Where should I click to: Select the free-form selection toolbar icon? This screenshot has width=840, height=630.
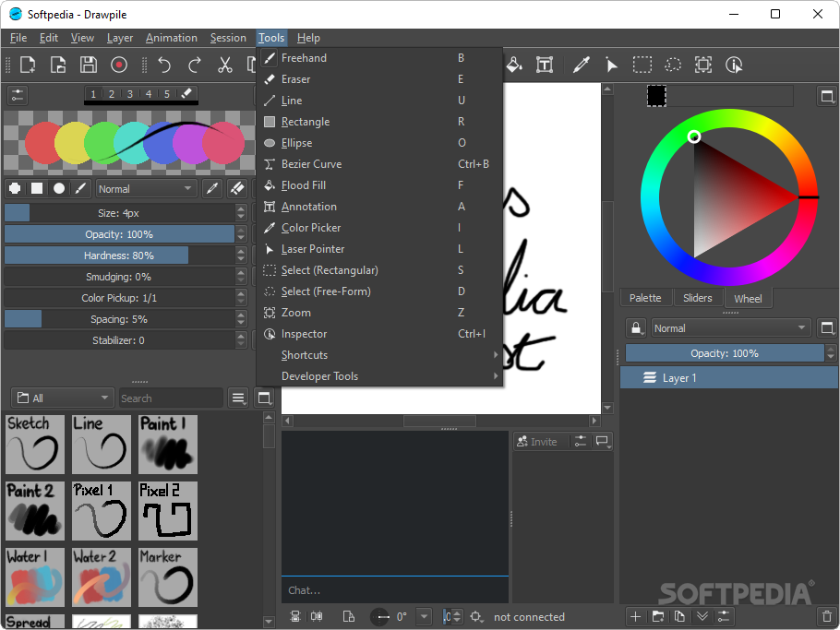[672, 65]
